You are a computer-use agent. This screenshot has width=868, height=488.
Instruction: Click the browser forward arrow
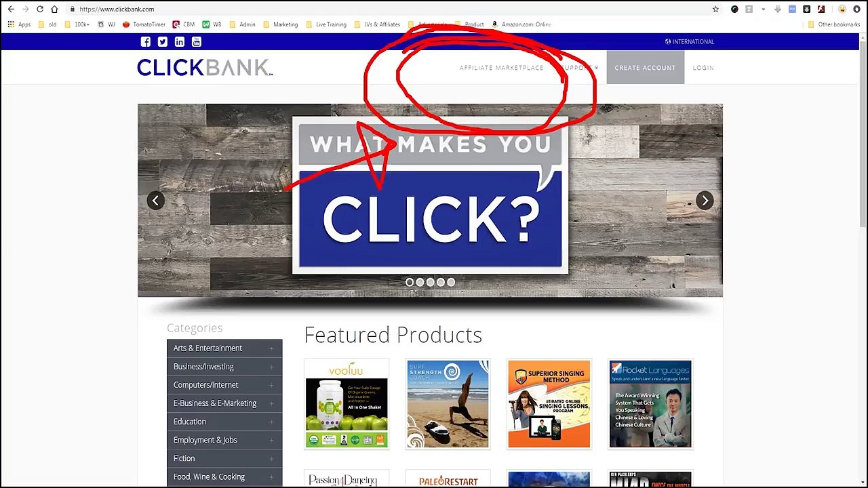[x=25, y=9]
